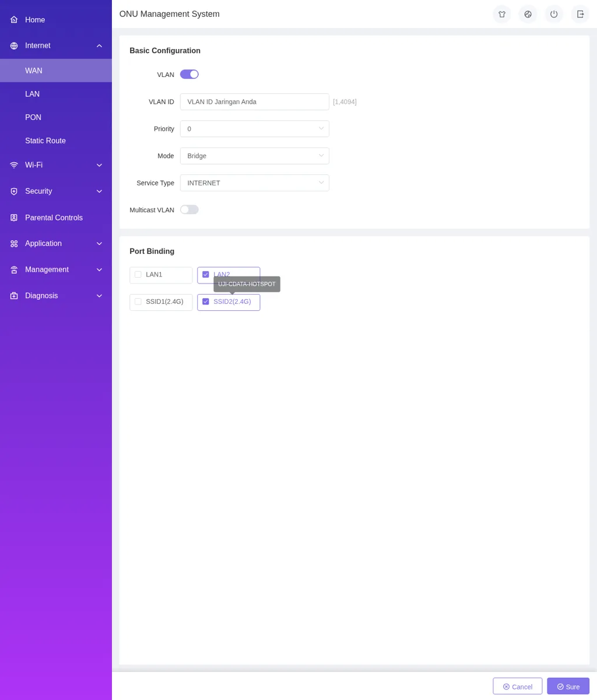Screen dimensions: 597x700
Task: Click the Wi-Fi signal icon
Action: coord(14,165)
